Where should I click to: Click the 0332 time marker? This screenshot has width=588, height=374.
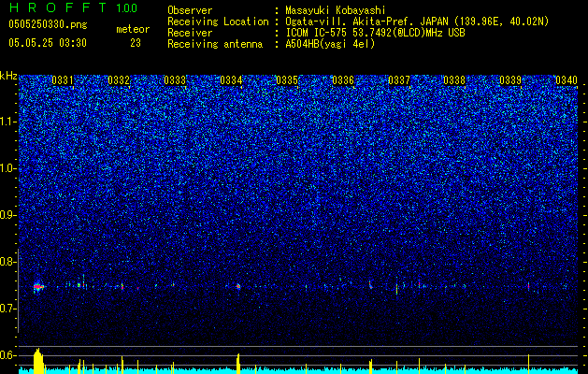pyautogui.click(x=119, y=80)
